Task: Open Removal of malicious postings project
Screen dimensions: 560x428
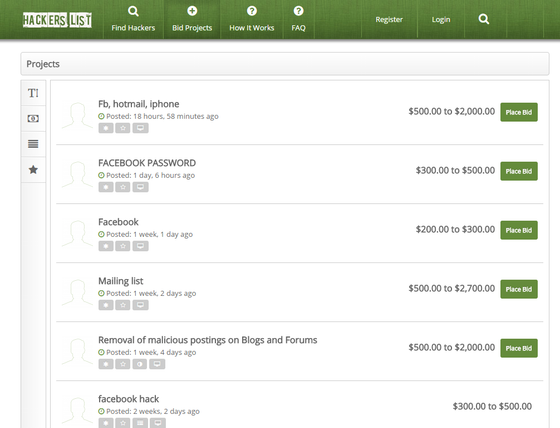Action: (x=208, y=340)
